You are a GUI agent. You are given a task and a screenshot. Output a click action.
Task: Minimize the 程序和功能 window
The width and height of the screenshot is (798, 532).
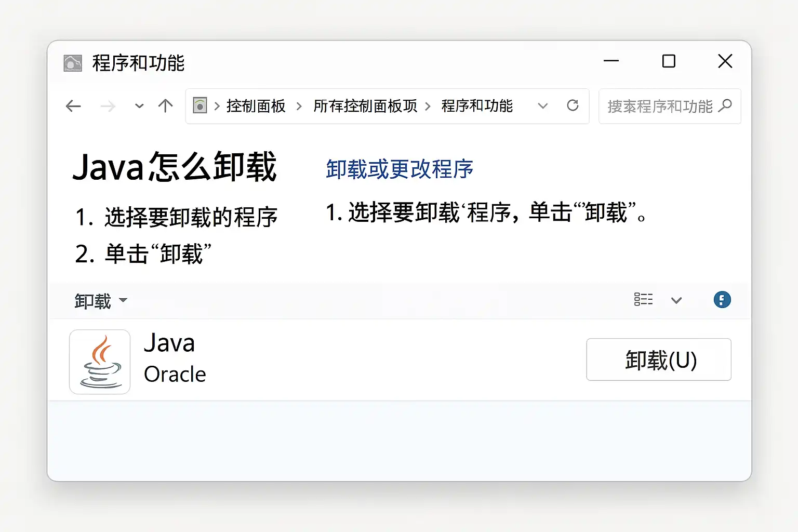coord(611,61)
